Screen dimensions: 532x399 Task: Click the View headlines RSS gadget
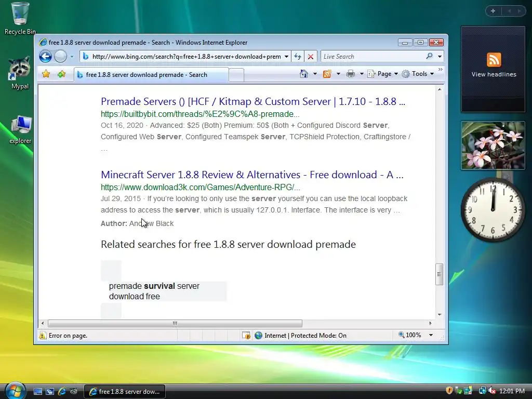[494, 69]
